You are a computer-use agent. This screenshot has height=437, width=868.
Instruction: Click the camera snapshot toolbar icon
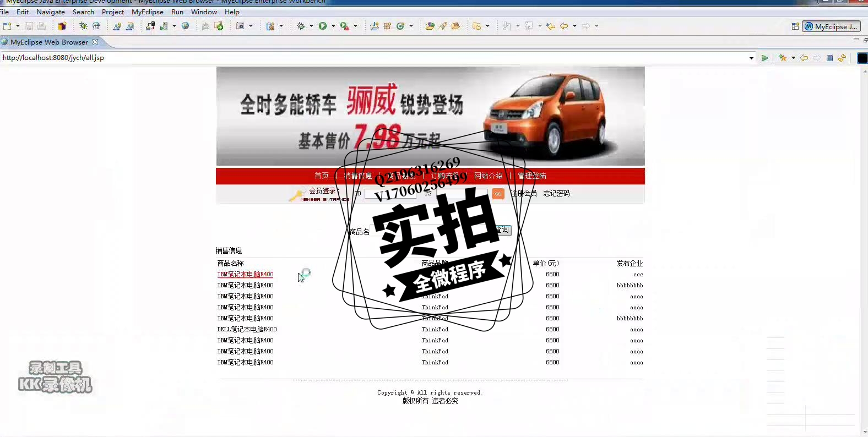(x=240, y=26)
